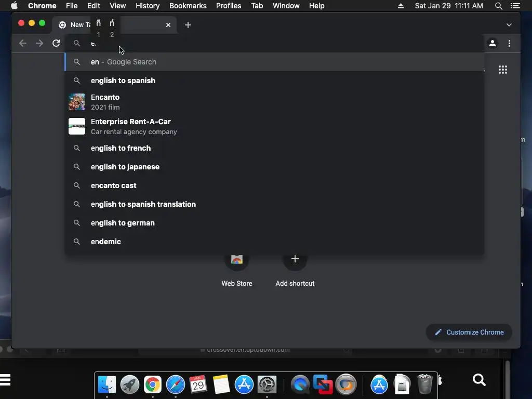Image resolution: width=532 pixels, height=399 pixels.
Task: Click the Chrome icon in the Dock
Action: (152, 385)
